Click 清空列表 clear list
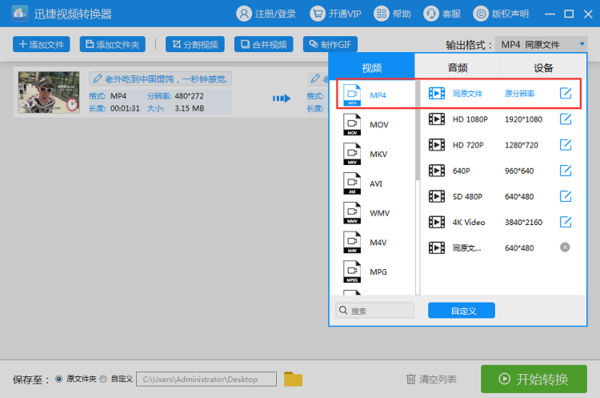This screenshot has width=600, height=398. [x=431, y=379]
